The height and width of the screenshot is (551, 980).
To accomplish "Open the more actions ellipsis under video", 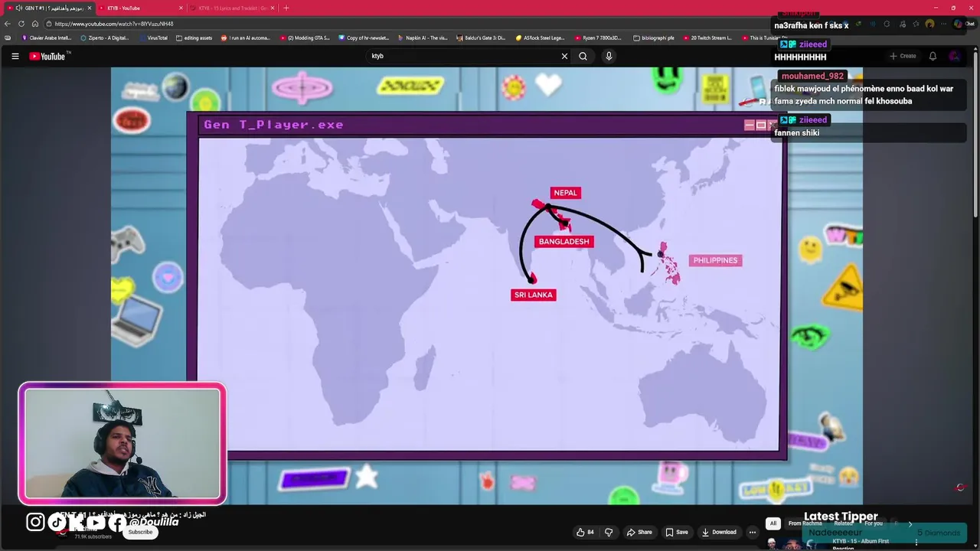I will pyautogui.click(x=753, y=532).
